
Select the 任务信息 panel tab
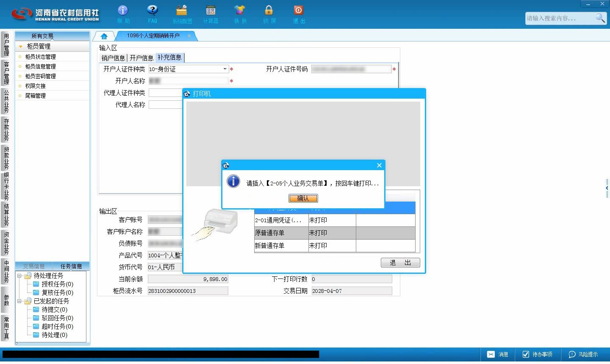[x=71, y=266]
